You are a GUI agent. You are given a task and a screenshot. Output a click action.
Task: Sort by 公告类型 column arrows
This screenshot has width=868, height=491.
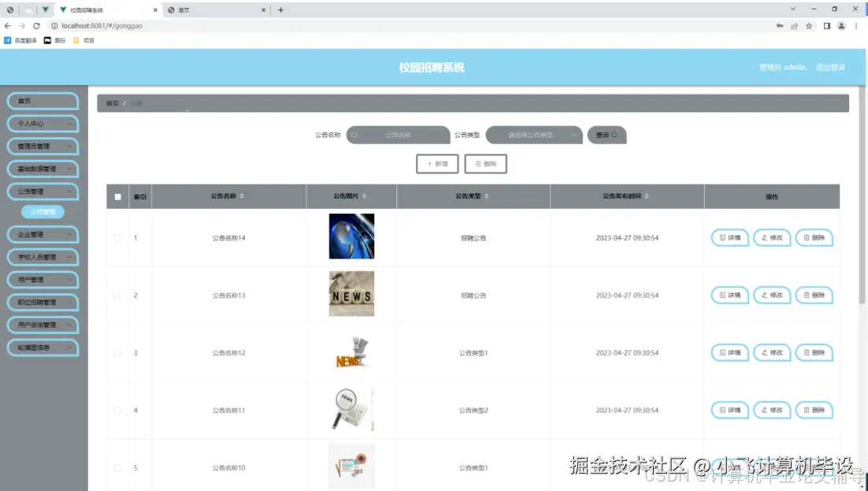pyautogui.click(x=487, y=196)
